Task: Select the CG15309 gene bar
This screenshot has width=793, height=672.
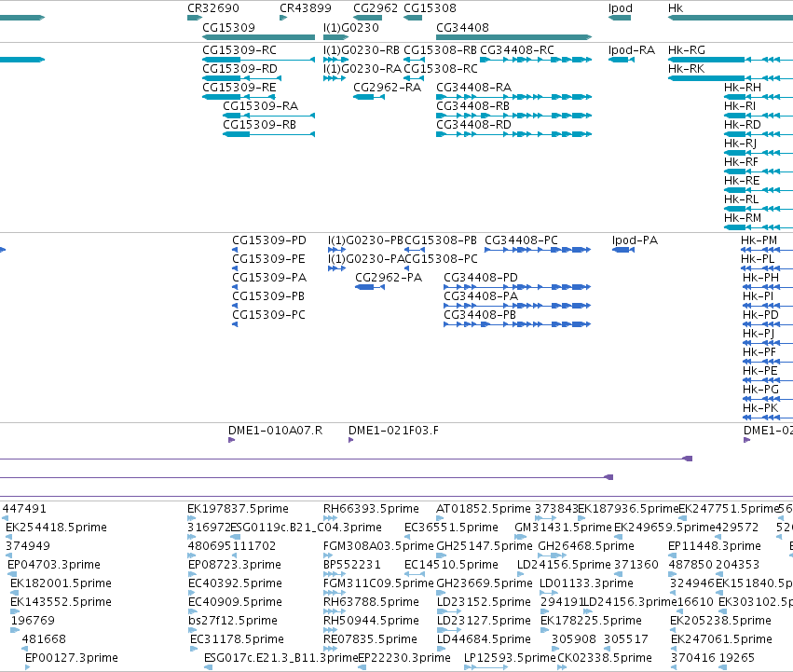Action: click(x=258, y=37)
